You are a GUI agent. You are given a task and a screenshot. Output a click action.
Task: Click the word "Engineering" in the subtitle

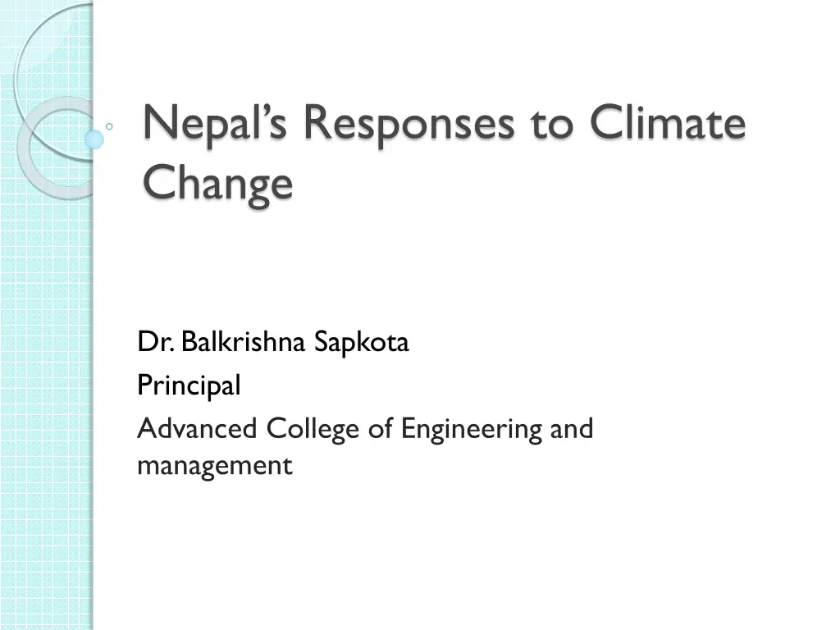click(x=472, y=428)
